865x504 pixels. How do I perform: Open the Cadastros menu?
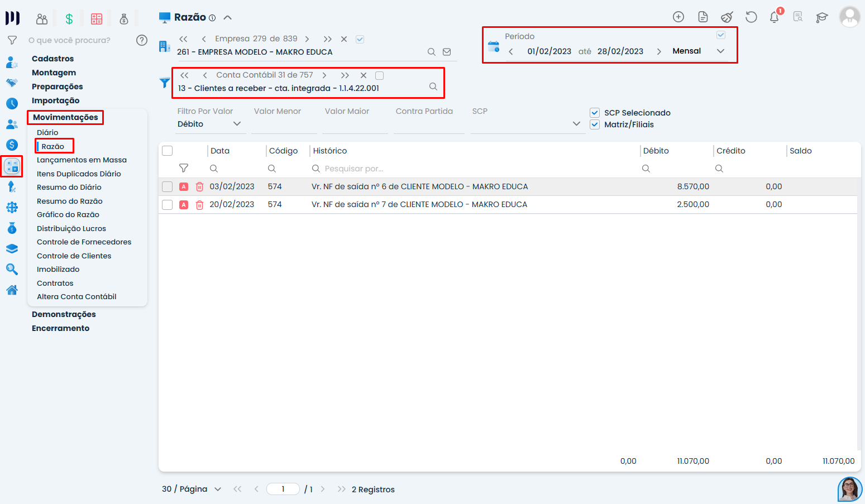click(x=52, y=59)
